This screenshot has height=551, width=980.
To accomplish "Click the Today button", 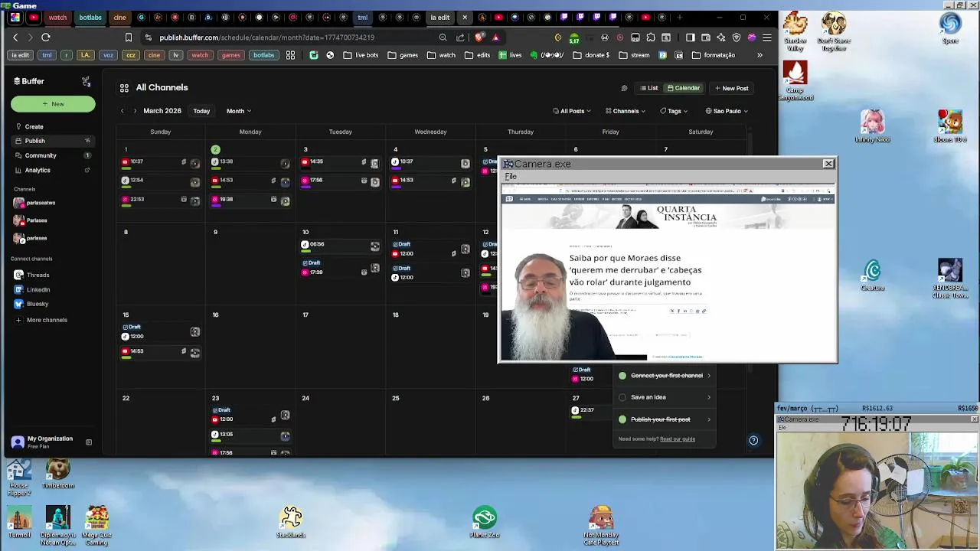I will (201, 111).
